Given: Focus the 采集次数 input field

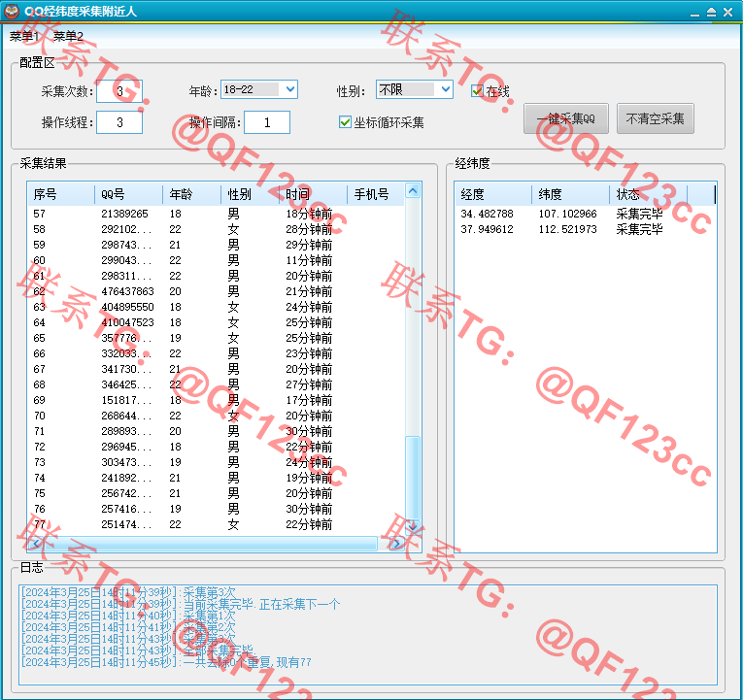Looking at the screenshot, I should [119, 91].
